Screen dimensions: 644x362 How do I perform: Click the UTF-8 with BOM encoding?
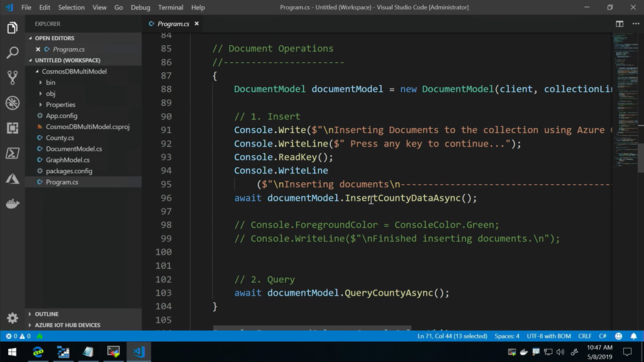click(549, 336)
